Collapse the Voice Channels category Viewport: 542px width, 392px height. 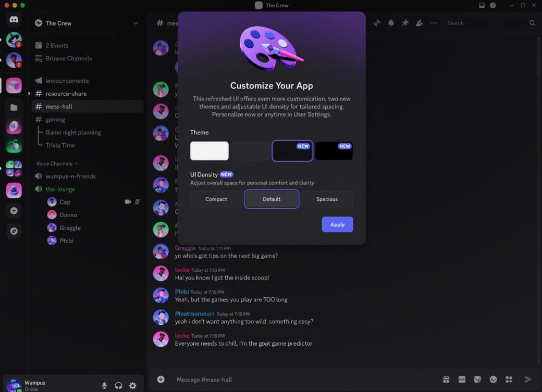pyautogui.click(x=56, y=163)
